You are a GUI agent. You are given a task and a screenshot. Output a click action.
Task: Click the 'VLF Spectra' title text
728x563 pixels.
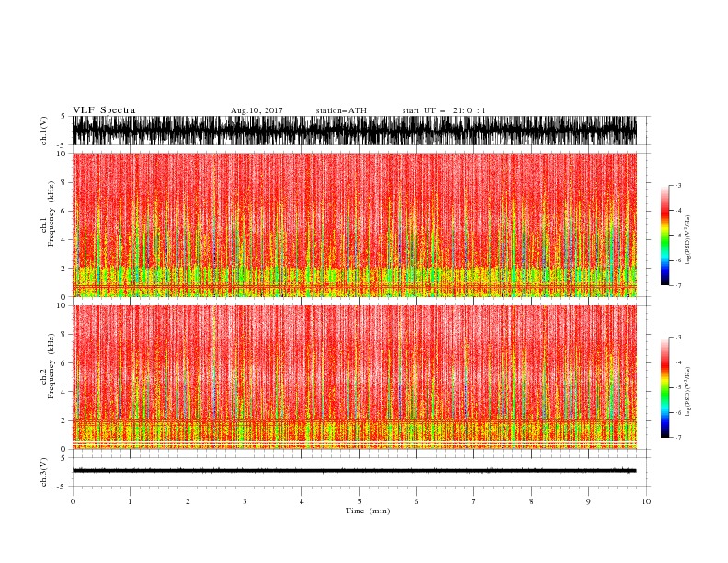click(104, 110)
